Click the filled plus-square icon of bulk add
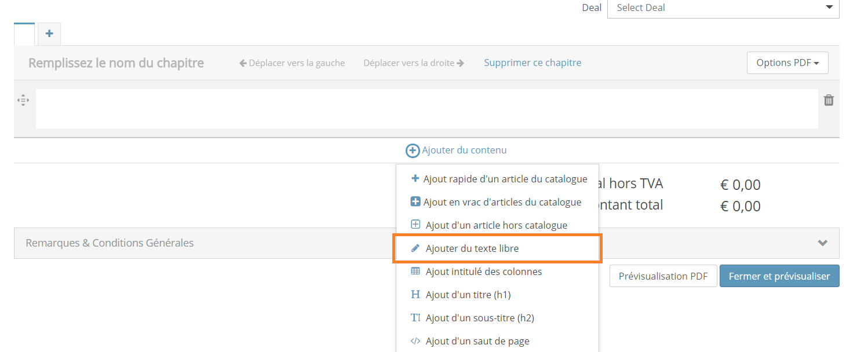Image resolution: width=868 pixels, height=352 pixels. [415, 201]
